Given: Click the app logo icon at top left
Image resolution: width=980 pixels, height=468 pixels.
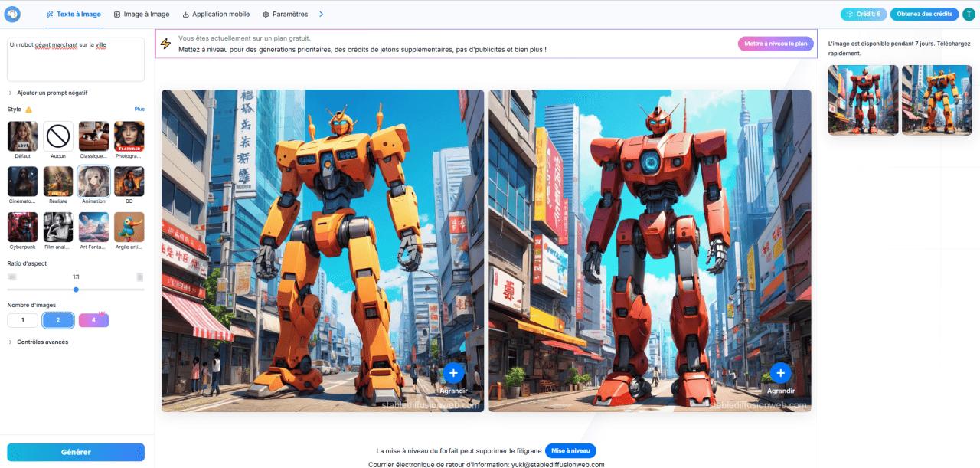Looking at the screenshot, I should (12, 14).
